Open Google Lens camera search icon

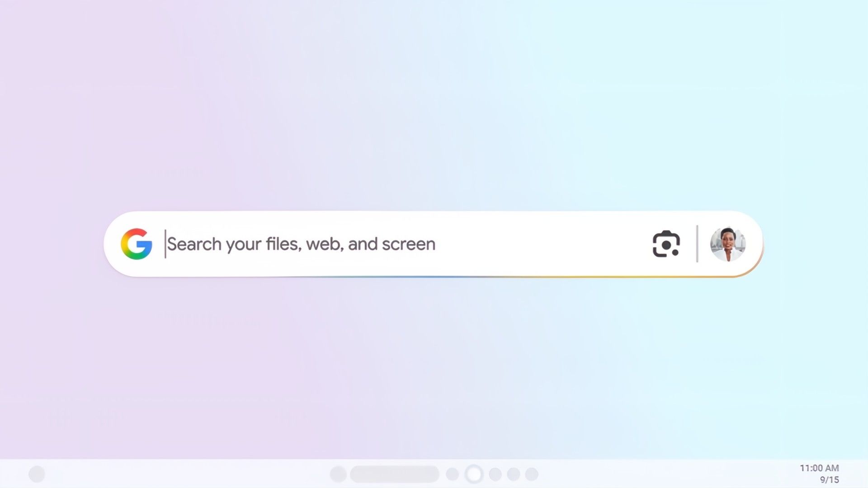666,244
